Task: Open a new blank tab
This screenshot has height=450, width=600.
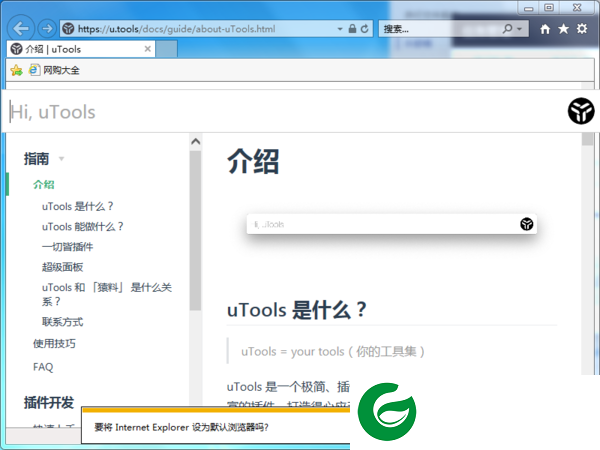Action: (166, 49)
